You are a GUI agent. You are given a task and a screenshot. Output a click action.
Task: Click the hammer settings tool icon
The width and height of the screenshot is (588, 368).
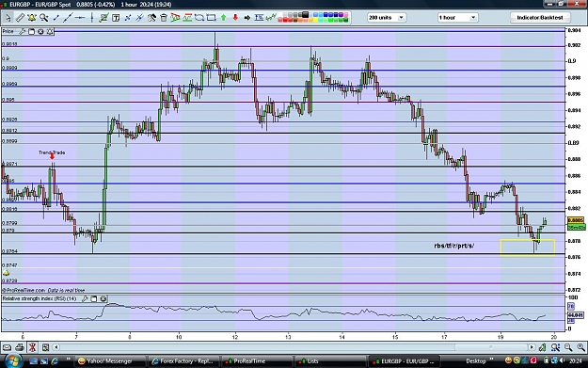point(151,17)
